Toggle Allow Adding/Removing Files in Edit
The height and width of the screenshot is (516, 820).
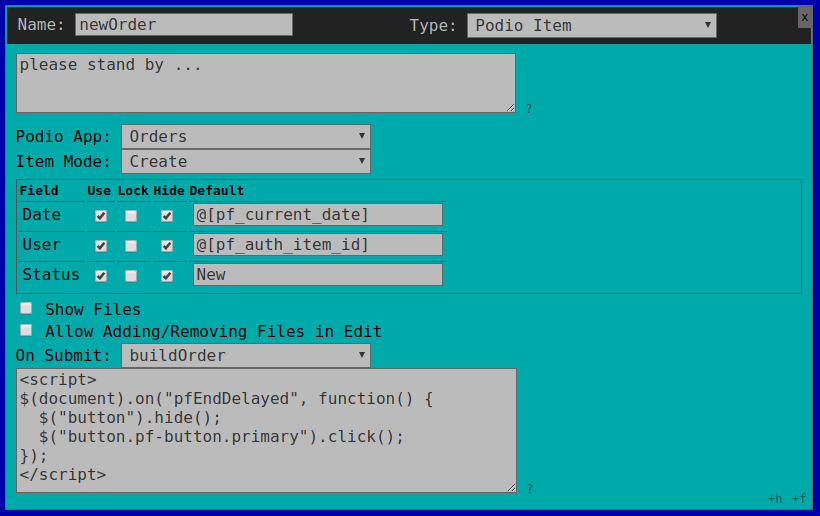[x=26, y=330]
